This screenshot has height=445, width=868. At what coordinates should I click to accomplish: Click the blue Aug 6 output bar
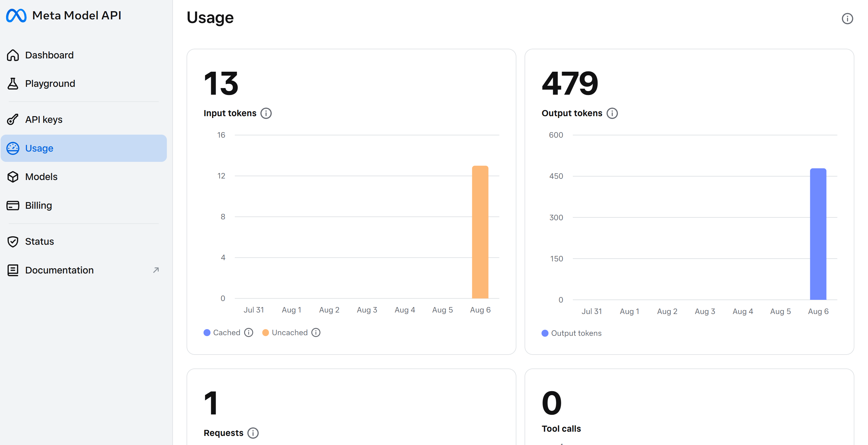click(818, 234)
